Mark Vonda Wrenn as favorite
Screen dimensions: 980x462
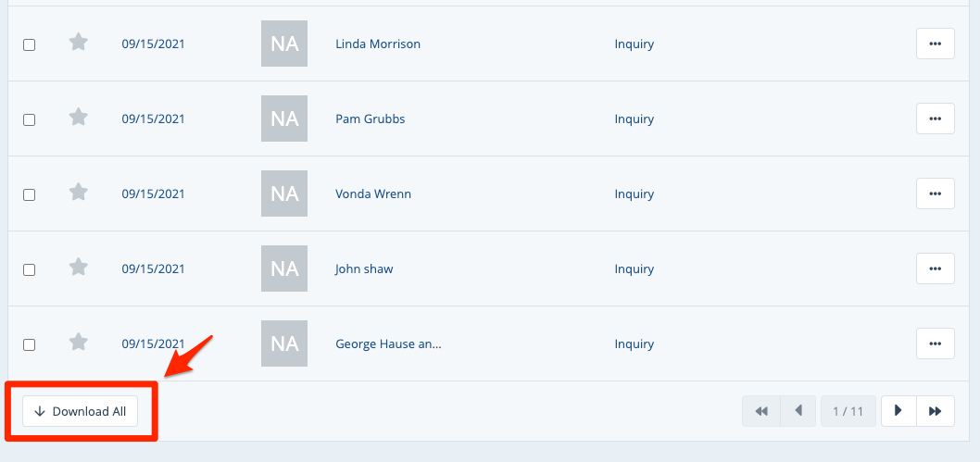[79, 192]
